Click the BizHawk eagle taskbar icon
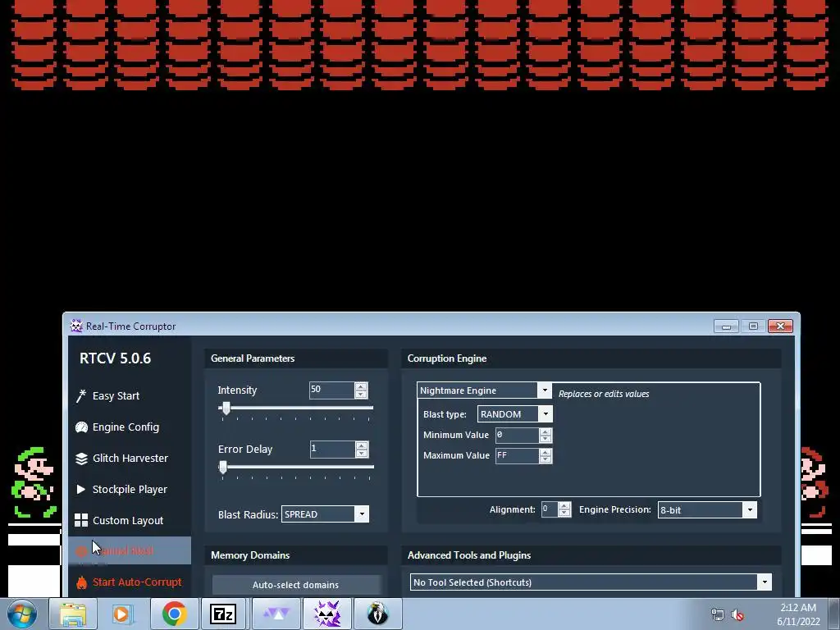Viewport: 840px width, 630px height. click(x=377, y=614)
